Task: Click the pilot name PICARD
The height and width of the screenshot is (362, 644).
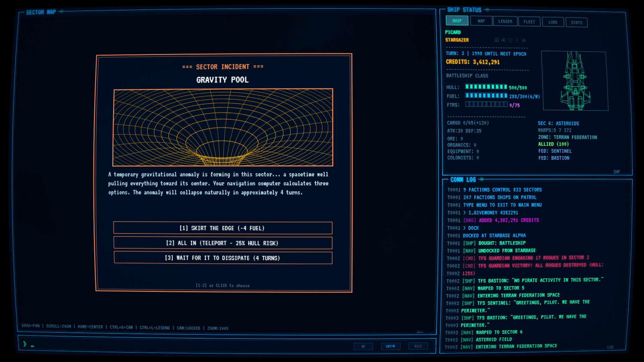Action: 453,32
